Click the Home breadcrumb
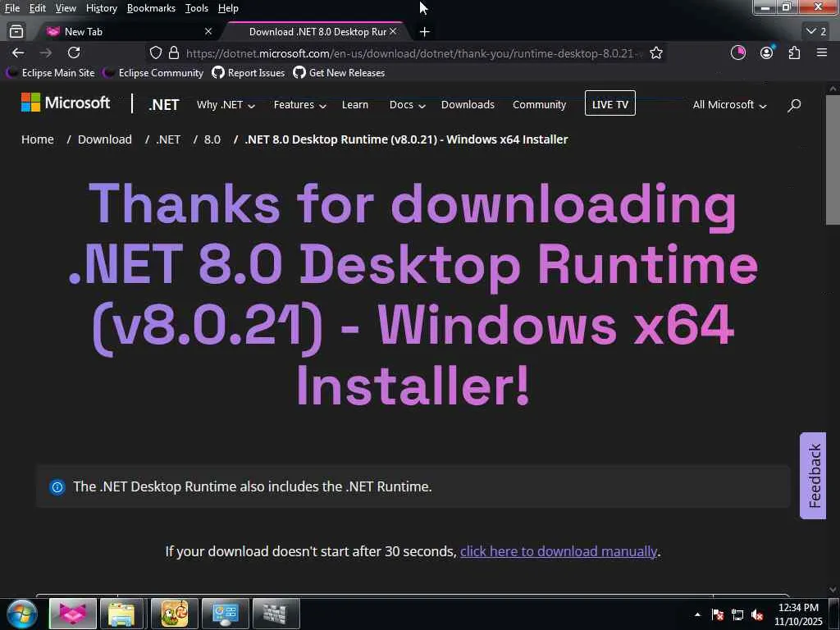Image resolution: width=840 pixels, height=630 pixels. [x=38, y=139]
